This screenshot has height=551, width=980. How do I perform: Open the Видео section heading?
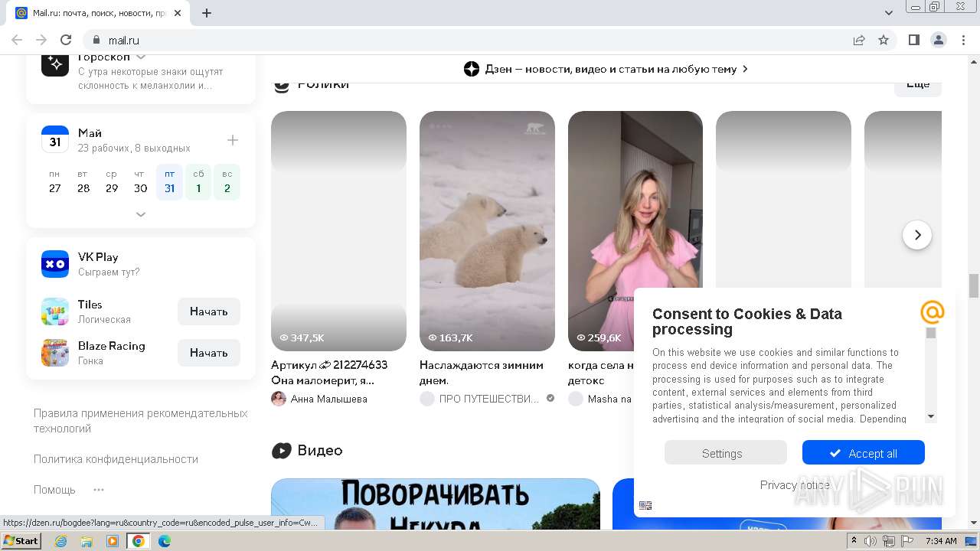click(x=319, y=450)
